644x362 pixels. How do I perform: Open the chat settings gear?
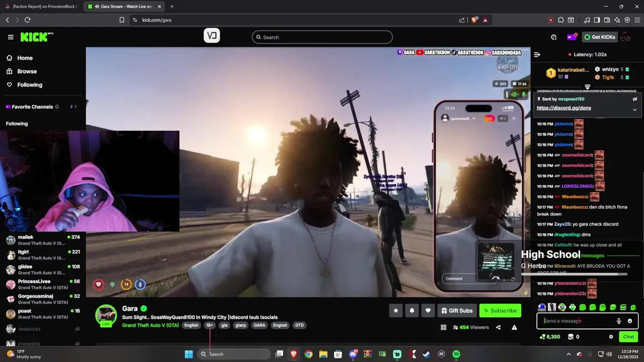click(x=611, y=337)
